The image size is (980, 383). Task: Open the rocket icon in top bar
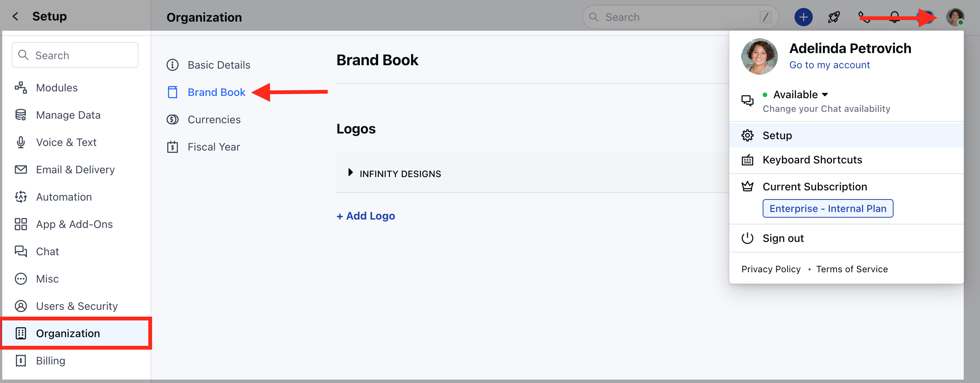(x=834, y=17)
